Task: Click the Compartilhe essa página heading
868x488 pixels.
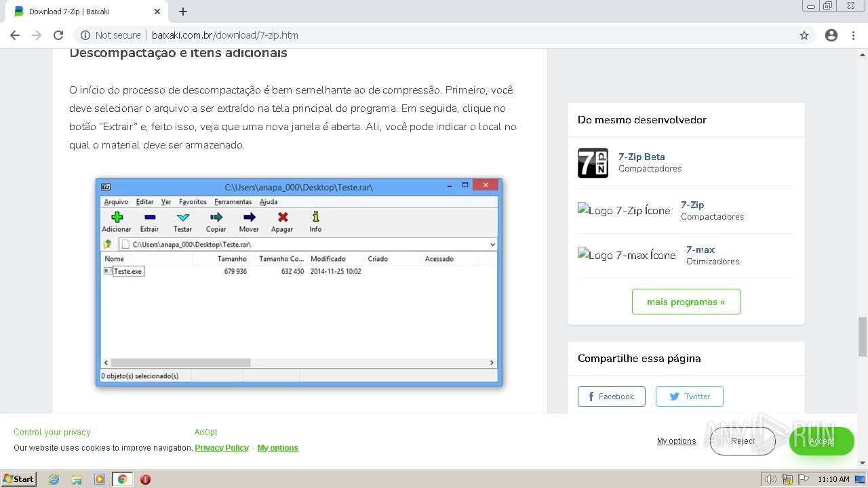Action: click(x=639, y=359)
